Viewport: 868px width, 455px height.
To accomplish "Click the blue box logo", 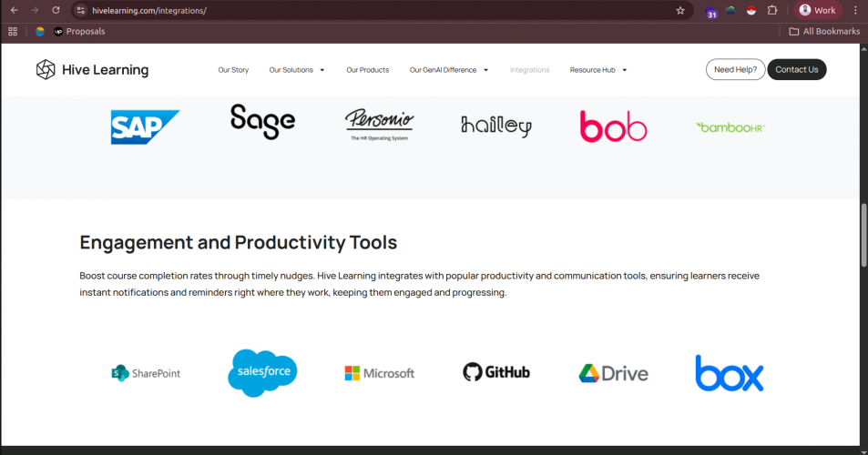I will pos(730,373).
